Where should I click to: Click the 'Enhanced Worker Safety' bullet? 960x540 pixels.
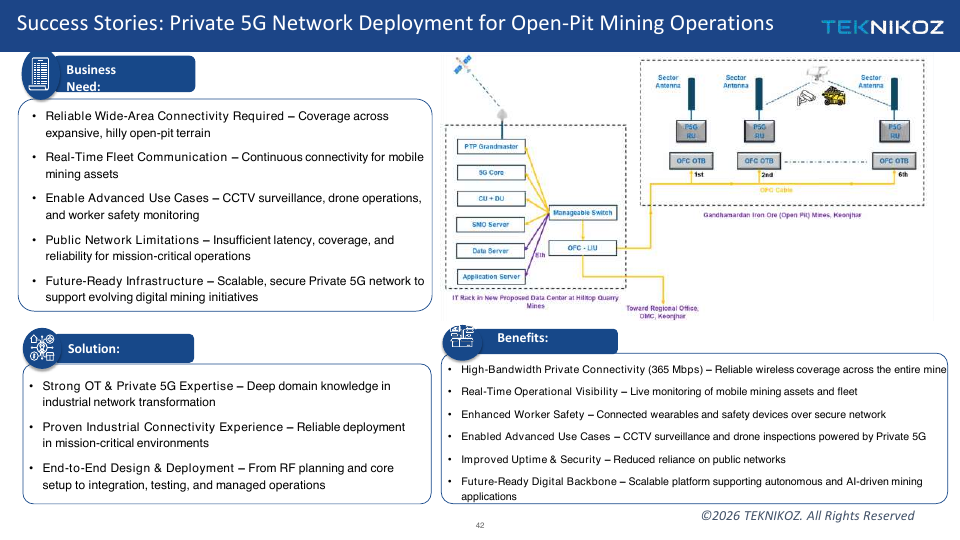(x=667, y=414)
